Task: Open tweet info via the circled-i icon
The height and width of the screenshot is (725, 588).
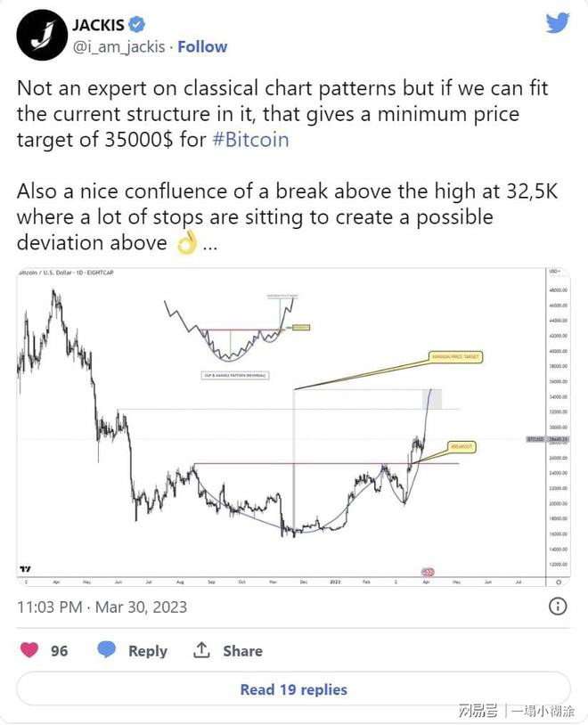Action: pyautogui.click(x=558, y=607)
